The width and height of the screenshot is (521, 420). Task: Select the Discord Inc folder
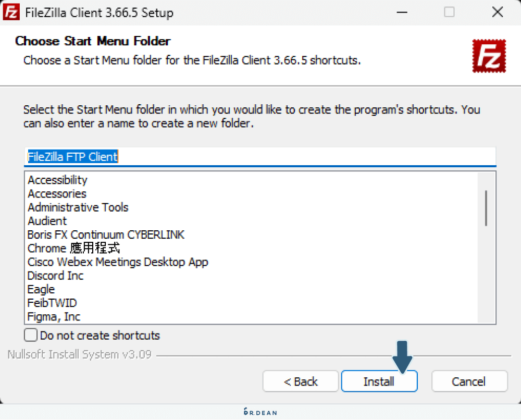pos(56,276)
